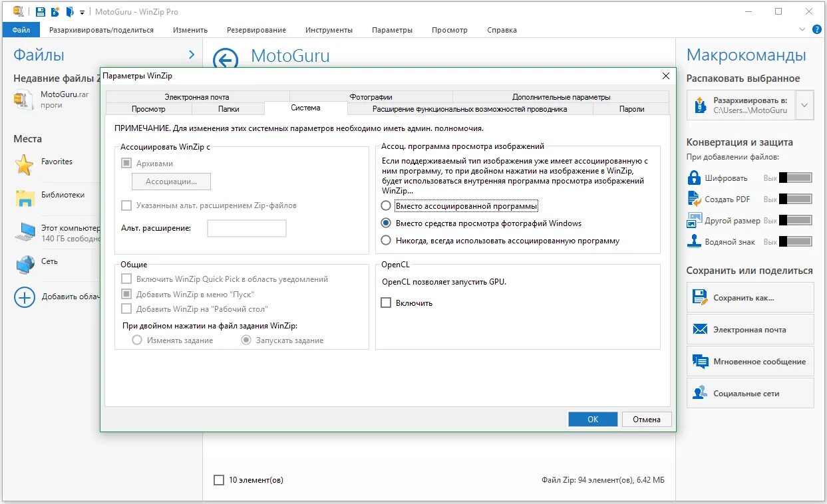Click the Save floppy disk icon in quick access toolbar
827x504 pixels.
41,12
